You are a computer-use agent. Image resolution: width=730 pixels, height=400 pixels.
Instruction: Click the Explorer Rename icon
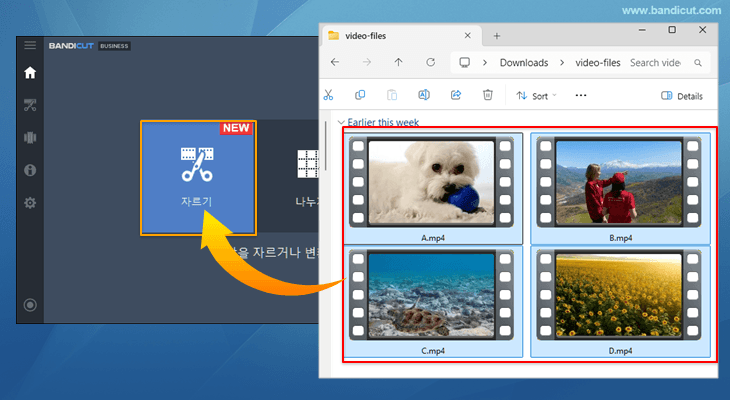424,95
